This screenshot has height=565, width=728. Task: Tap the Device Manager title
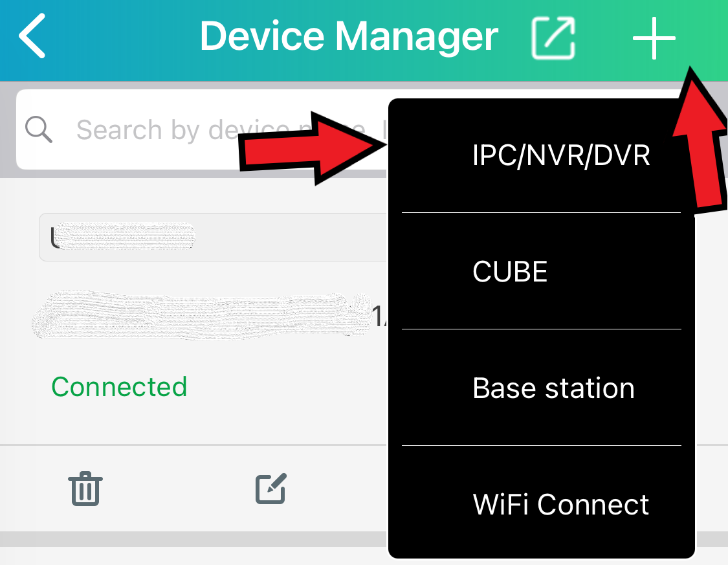(349, 37)
